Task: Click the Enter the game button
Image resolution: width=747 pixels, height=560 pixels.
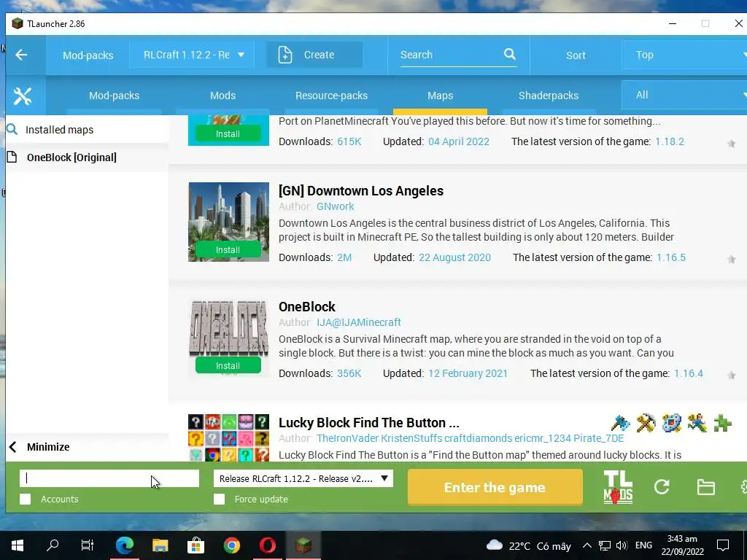Action: (495, 487)
